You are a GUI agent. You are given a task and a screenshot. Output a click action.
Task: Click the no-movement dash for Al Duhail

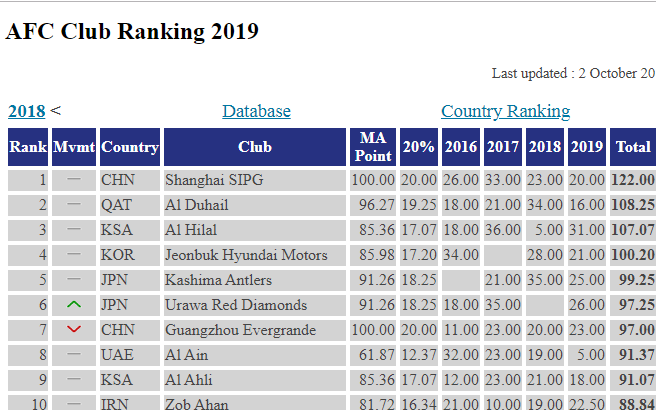pyautogui.click(x=74, y=204)
